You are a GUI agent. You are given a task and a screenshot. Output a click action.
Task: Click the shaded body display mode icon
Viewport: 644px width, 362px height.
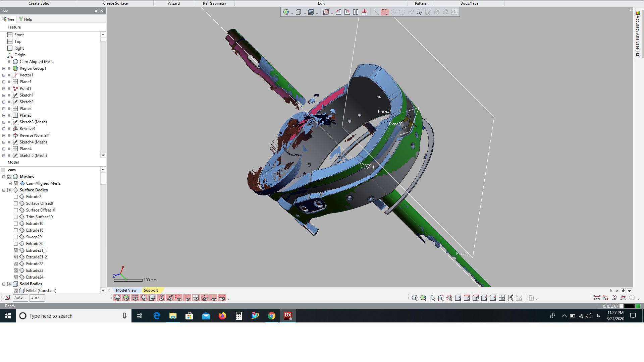[x=311, y=12]
